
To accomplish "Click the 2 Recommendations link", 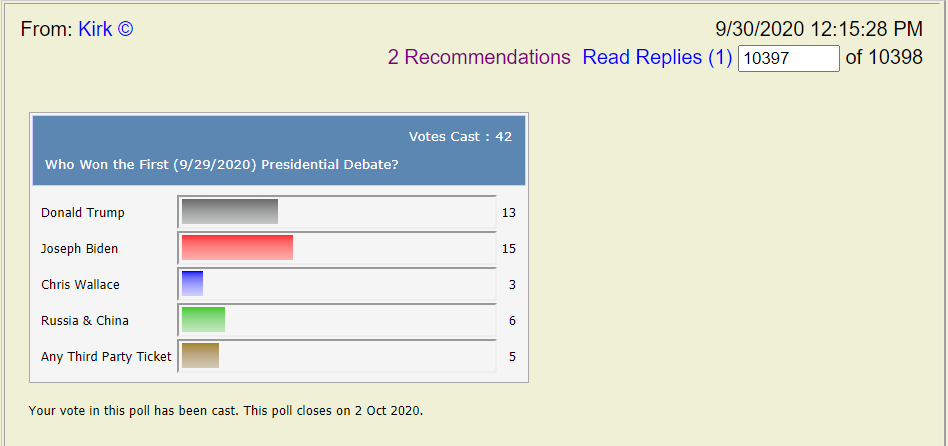I will 479,57.
